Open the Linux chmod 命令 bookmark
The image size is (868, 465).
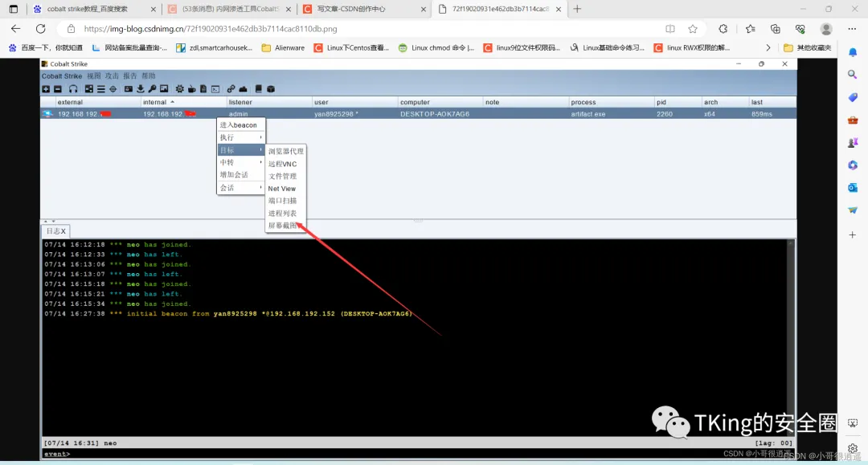436,48
